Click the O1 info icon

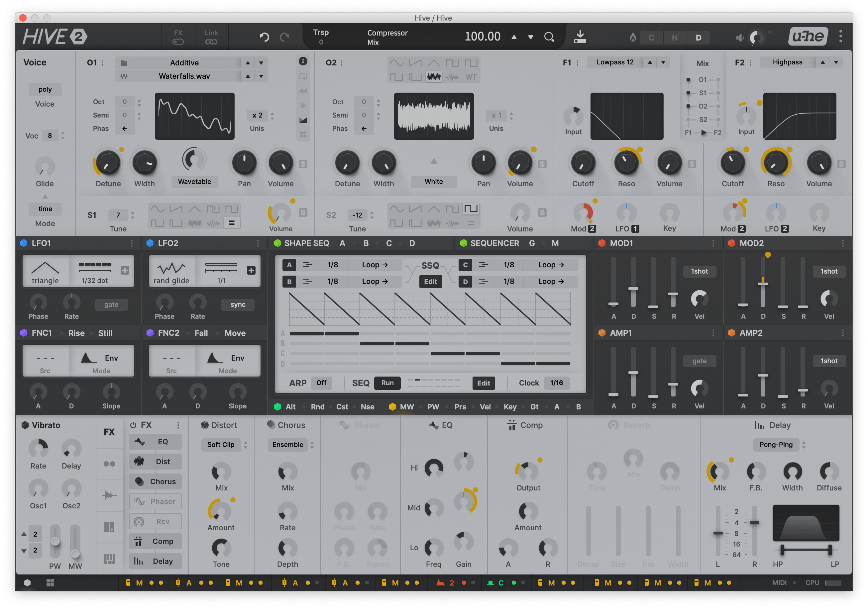(303, 61)
